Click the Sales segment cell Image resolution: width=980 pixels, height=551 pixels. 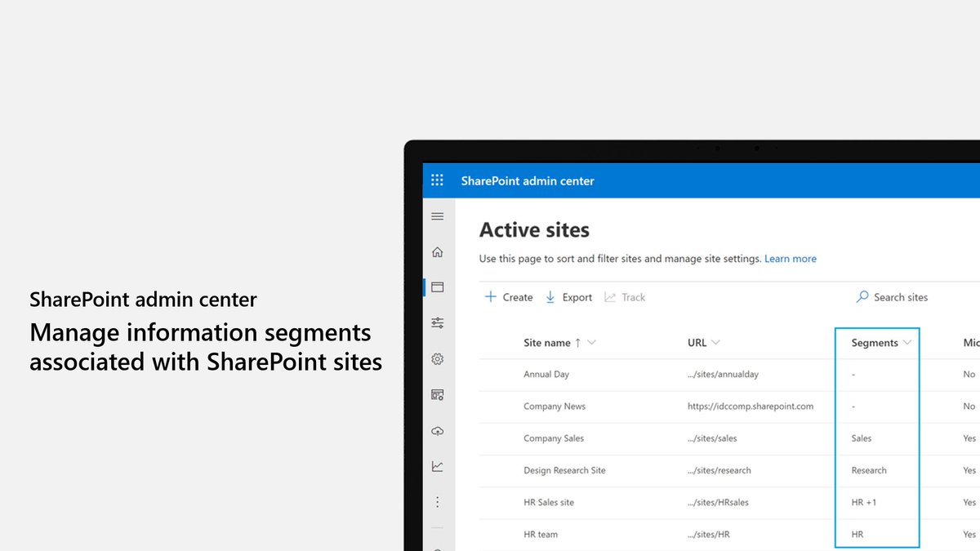862,438
